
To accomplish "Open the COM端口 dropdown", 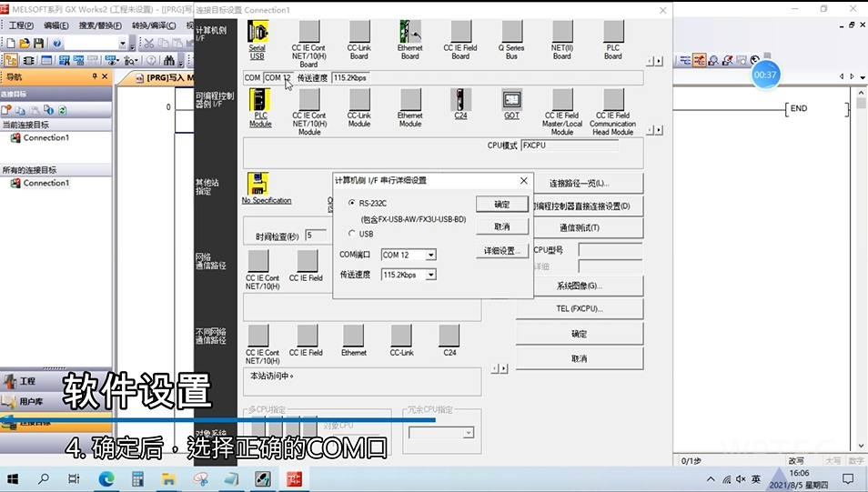I will coord(430,255).
